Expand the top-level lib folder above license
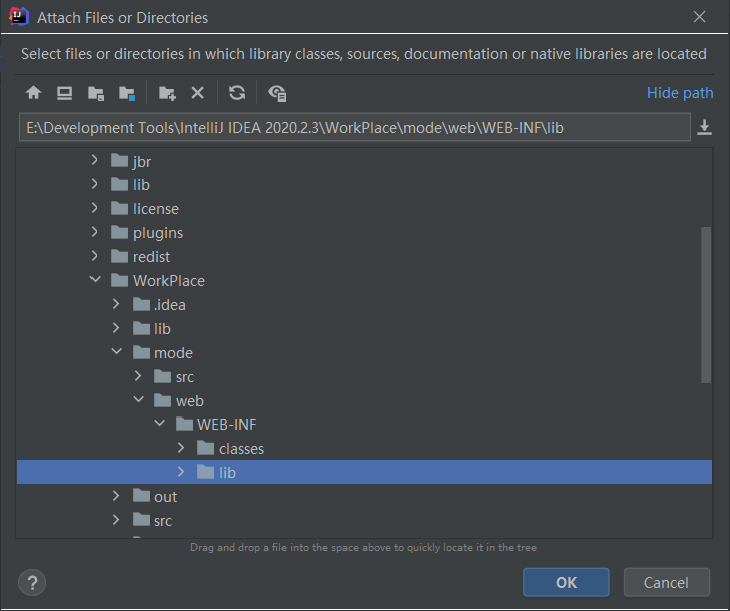This screenshot has height=611, width=730. pyautogui.click(x=95, y=184)
